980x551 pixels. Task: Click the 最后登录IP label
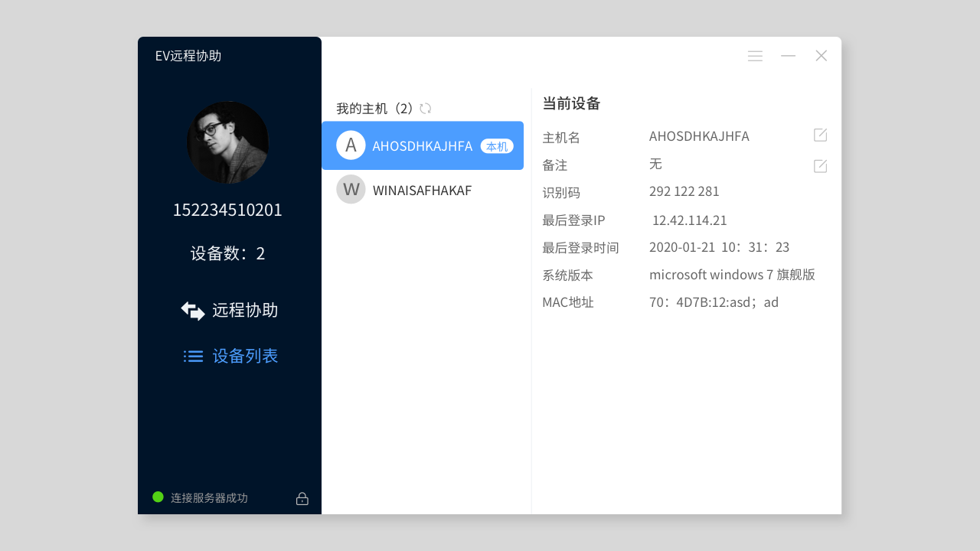click(x=573, y=220)
